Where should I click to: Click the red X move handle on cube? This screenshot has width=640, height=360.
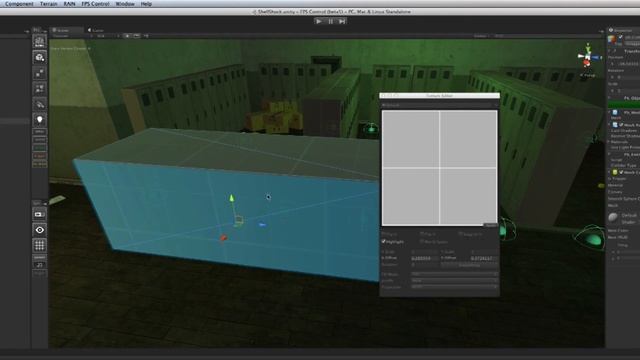223,238
